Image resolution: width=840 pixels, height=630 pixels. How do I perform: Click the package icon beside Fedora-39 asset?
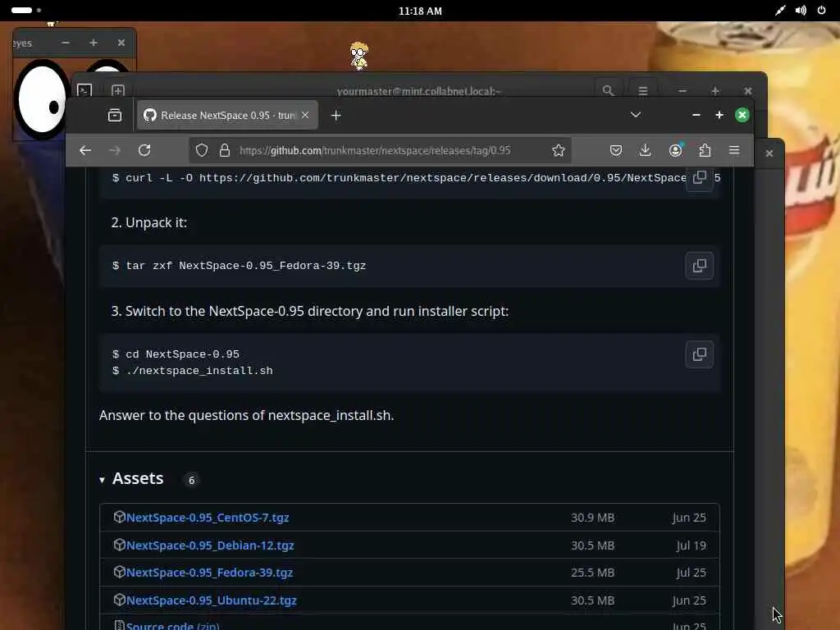coord(120,572)
